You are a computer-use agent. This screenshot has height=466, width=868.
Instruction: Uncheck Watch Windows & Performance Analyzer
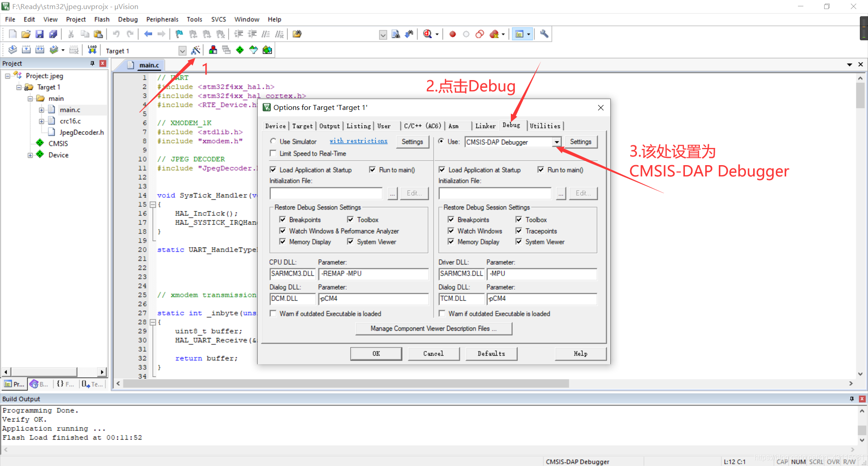coord(283,231)
